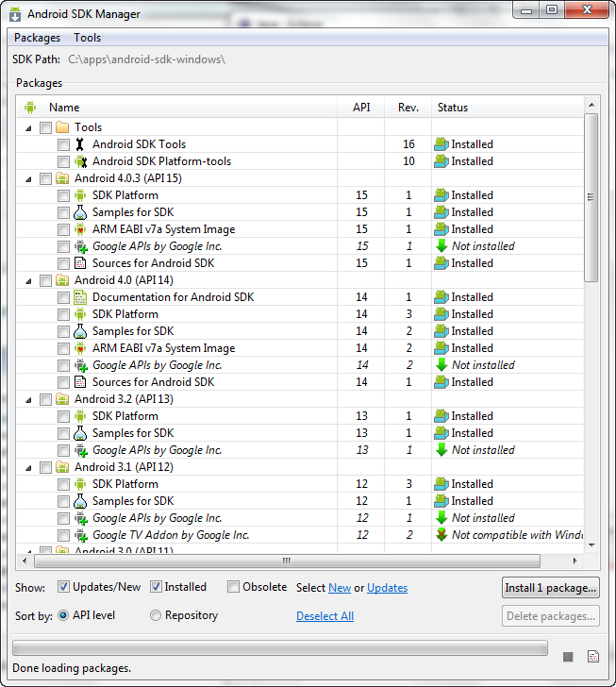Screen dimensions: 616x687
Task: Open the log window icon at bottom right
Action: [x=593, y=657]
